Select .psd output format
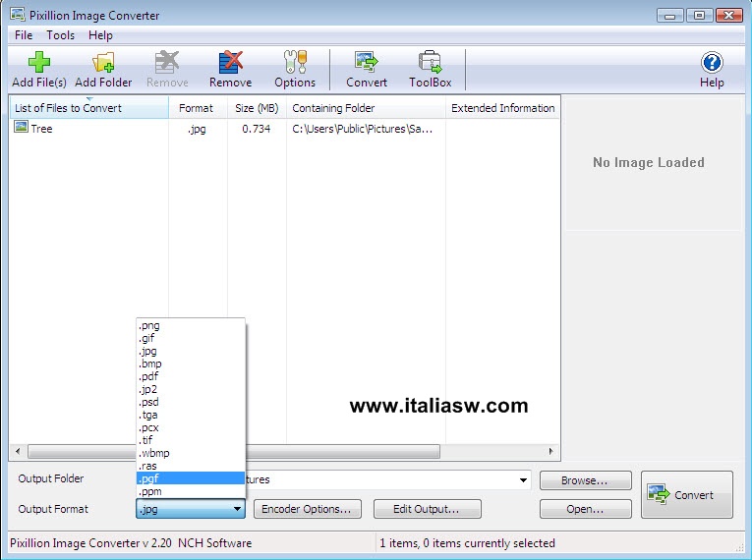Viewport: 752px width, 560px height. pyautogui.click(x=191, y=402)
